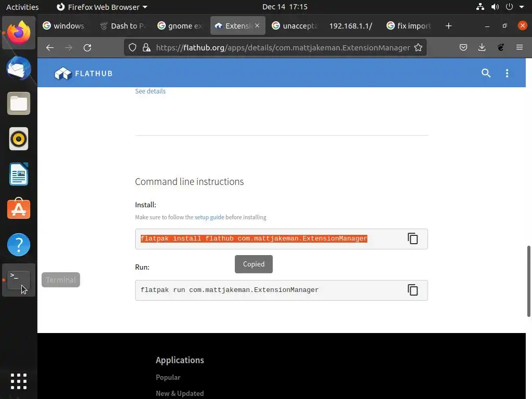Open the See details link
Viewport: 532px width, 399px height.
[x=150, y=91]
